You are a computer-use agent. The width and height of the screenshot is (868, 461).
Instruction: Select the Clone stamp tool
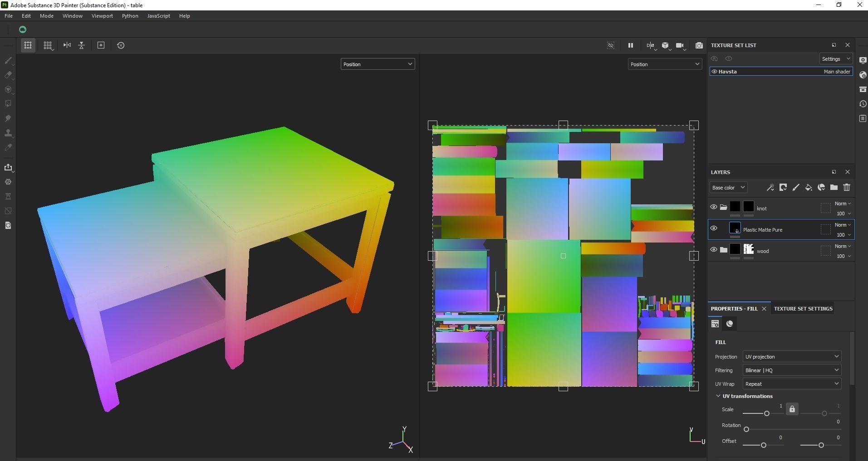(x=8, y=133)
